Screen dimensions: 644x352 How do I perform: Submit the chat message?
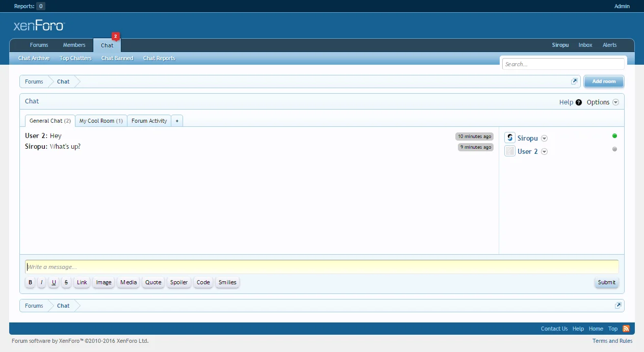pyautogui.click(x=606, y=282)
